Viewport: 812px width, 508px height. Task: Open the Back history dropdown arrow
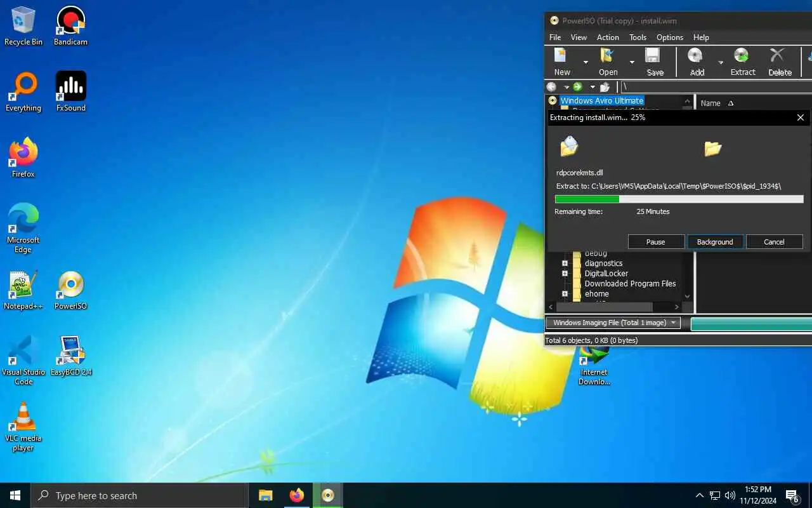[x=566, y=87]
